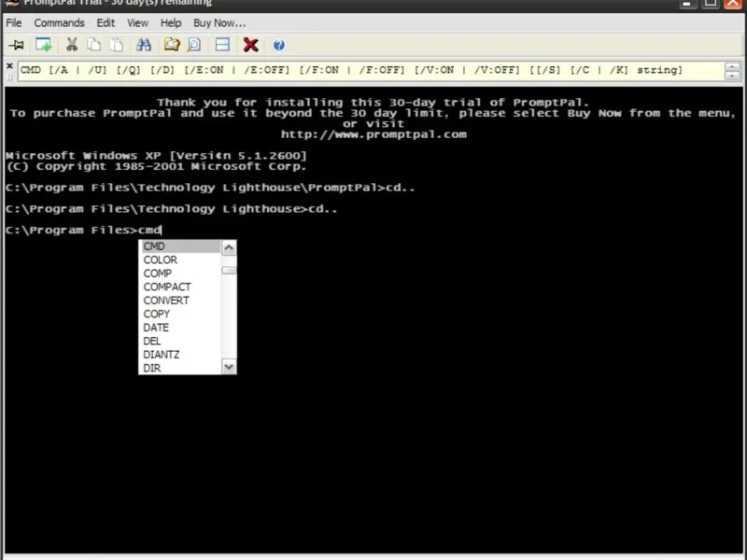
Task: Click the syntax bar up stepper arrow
Action: pos(732,66)
